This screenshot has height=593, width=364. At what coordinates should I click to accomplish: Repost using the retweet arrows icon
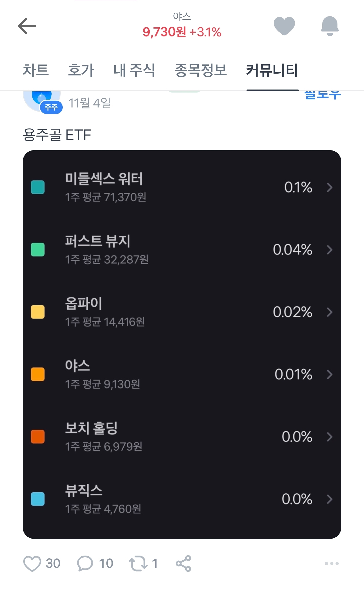(x=138, y=563)
